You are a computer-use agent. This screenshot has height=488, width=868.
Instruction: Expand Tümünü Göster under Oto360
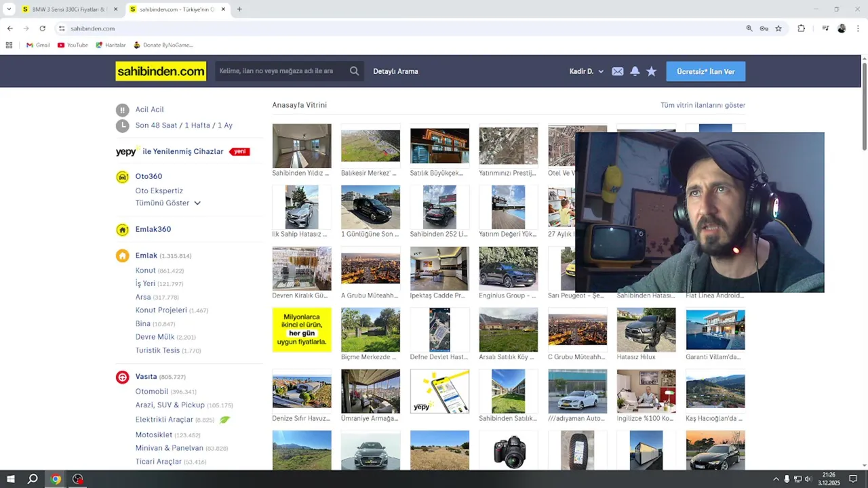click(167, 203)
